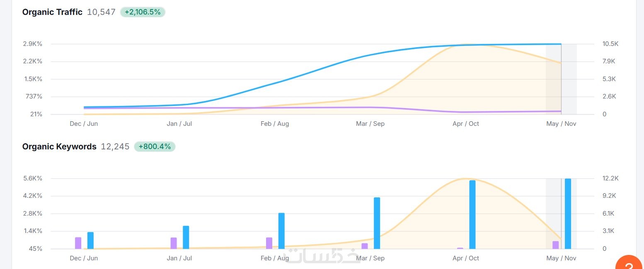Click the blue Feb / Aug keywords bar

281,231
